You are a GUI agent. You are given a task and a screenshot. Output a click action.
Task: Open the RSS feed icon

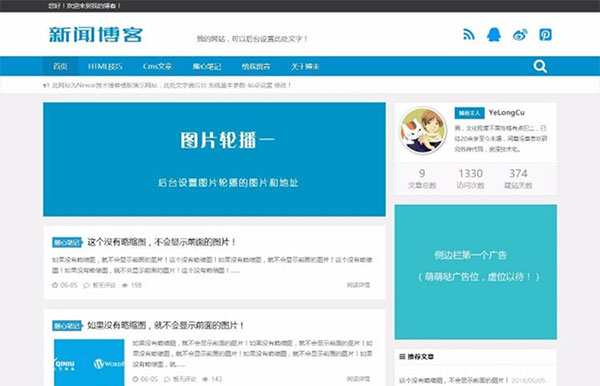click(x=469, y=34)
